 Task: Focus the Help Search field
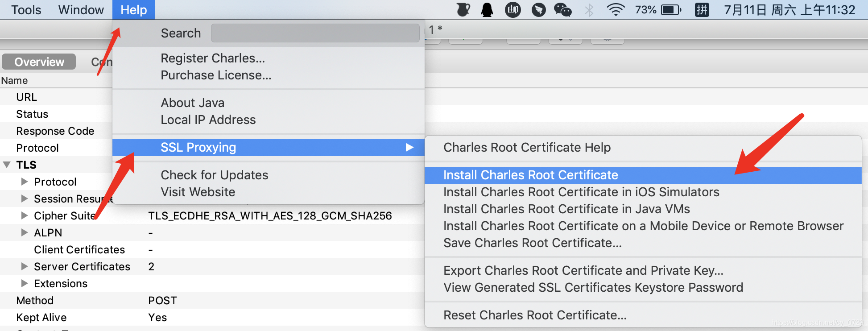click(x=315, y=33)
